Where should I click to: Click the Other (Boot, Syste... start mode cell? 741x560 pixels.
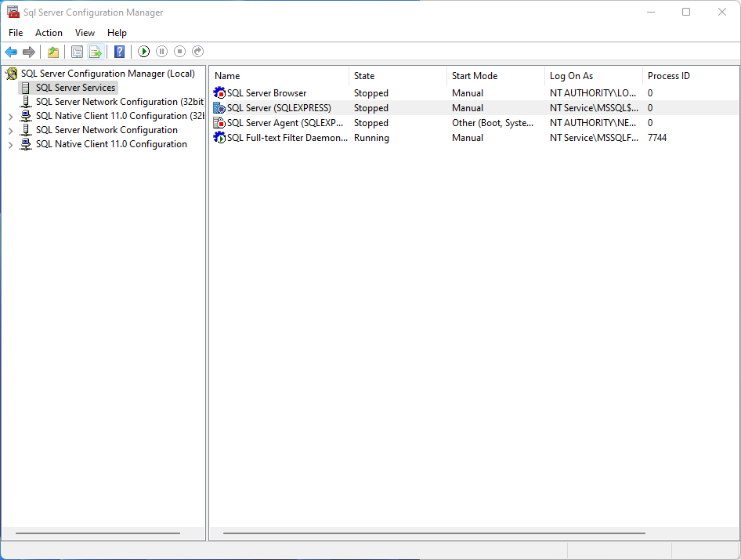493,123
